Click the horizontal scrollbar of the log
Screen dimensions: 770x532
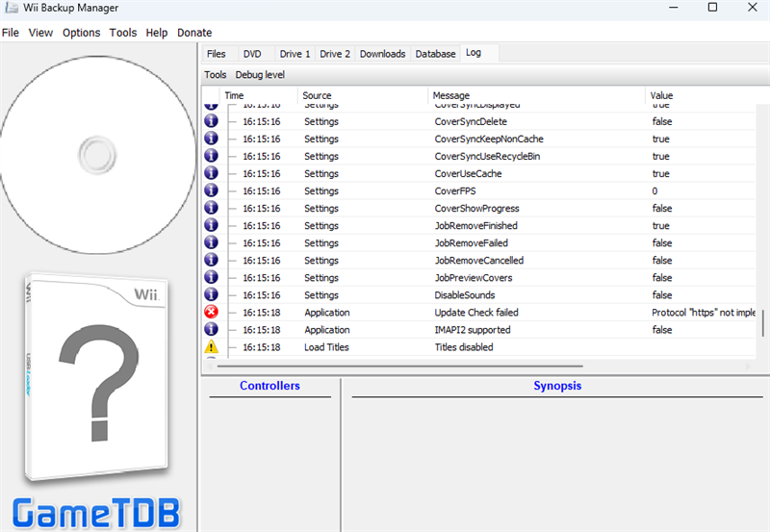tap(399, 367)
